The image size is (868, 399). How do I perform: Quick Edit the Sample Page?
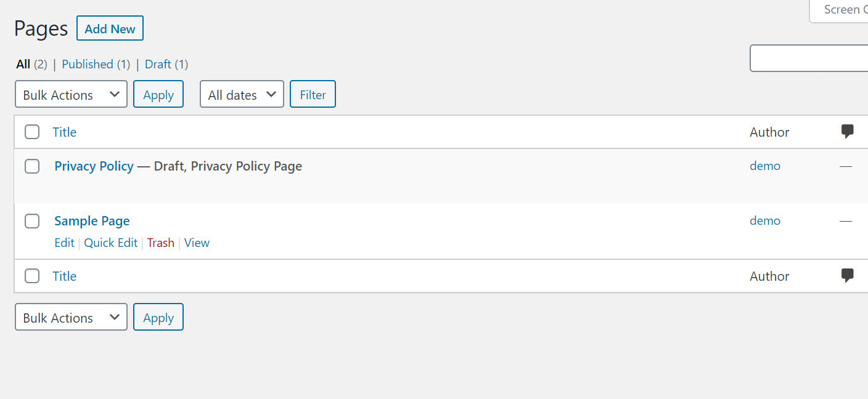tap(110, 242)
